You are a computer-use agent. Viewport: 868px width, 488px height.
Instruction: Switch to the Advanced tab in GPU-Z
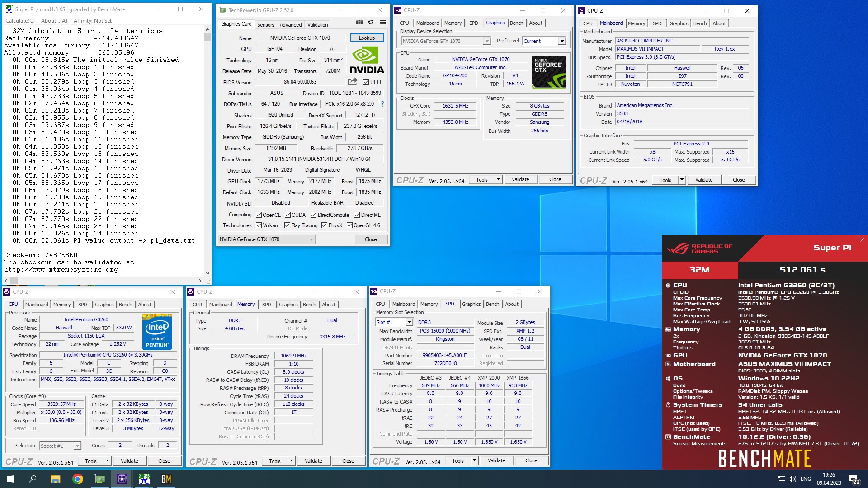click(291, 25)
